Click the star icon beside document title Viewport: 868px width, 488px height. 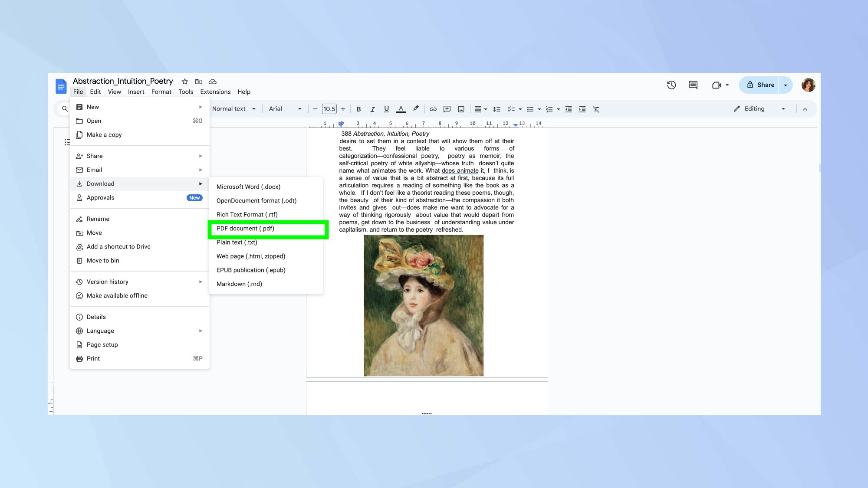pos(185,82)
